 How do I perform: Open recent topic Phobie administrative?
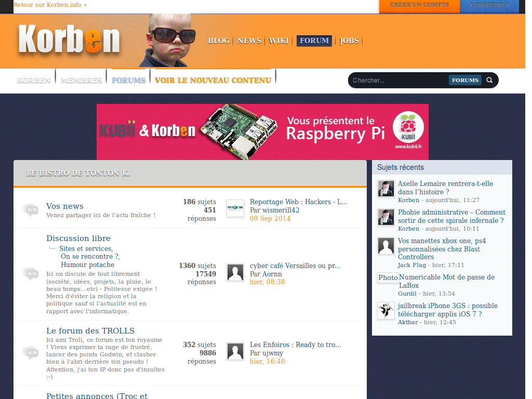pos(451,216)
